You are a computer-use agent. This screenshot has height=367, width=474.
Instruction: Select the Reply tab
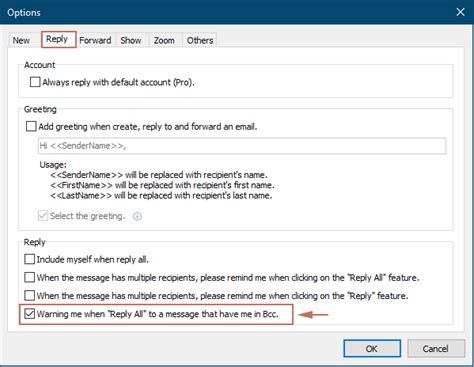pyautogui.click(x=58, y=39)
